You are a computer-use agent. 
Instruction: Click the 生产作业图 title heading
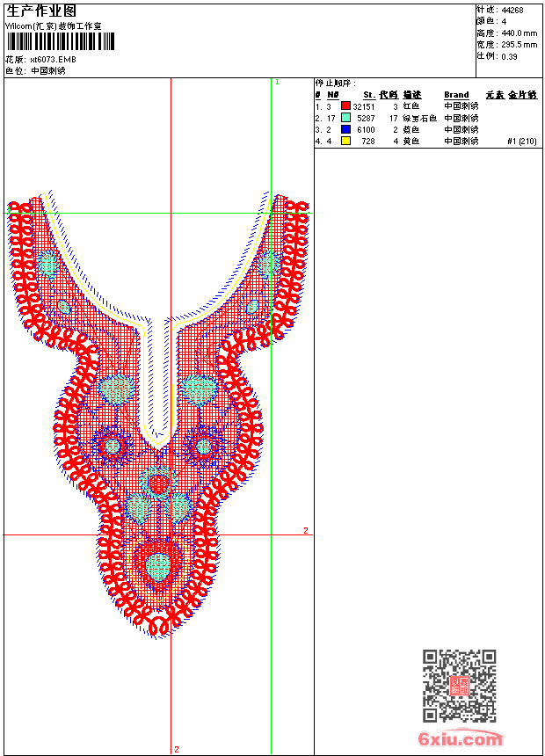[41, 11]
